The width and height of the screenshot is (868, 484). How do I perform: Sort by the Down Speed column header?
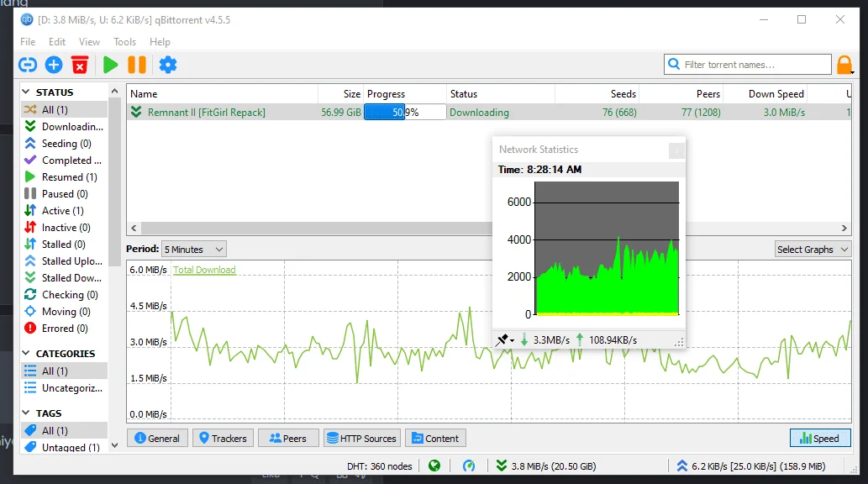point(765,93)
